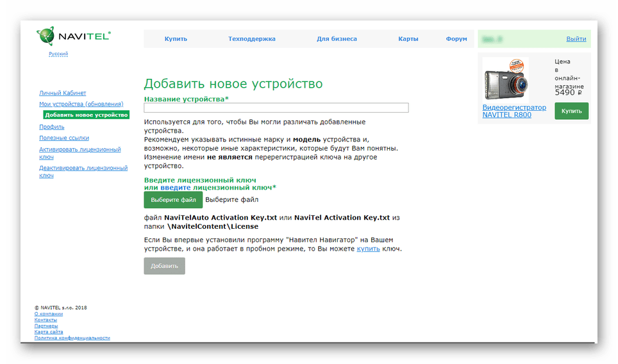Open Мои устройства (обновления) link

tap(81, 104)
